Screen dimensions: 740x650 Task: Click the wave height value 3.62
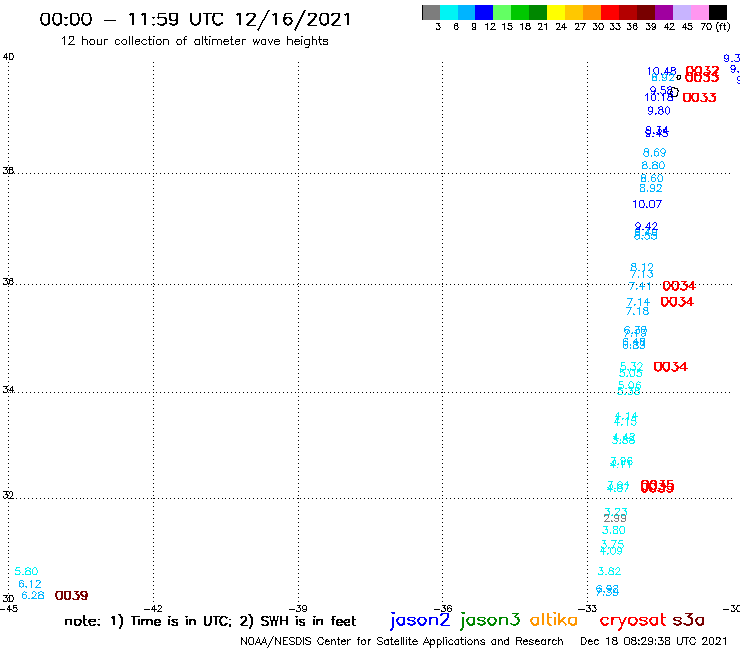tap(609, 572)
